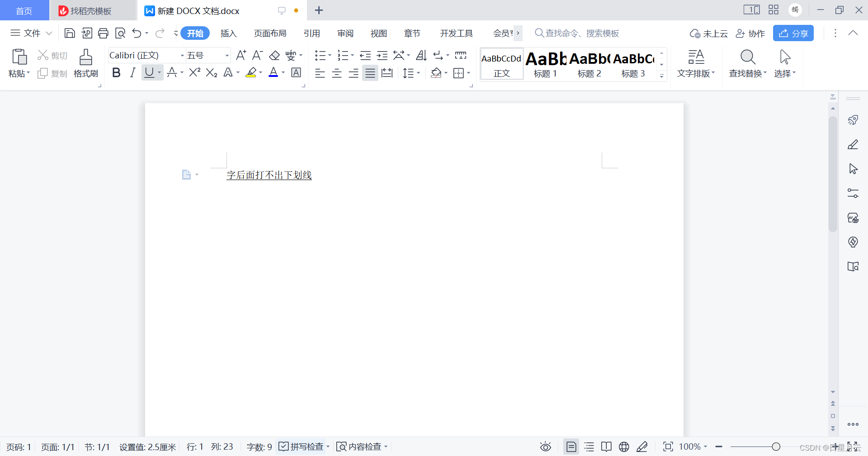Click 文字排版 button

[696, 63]
